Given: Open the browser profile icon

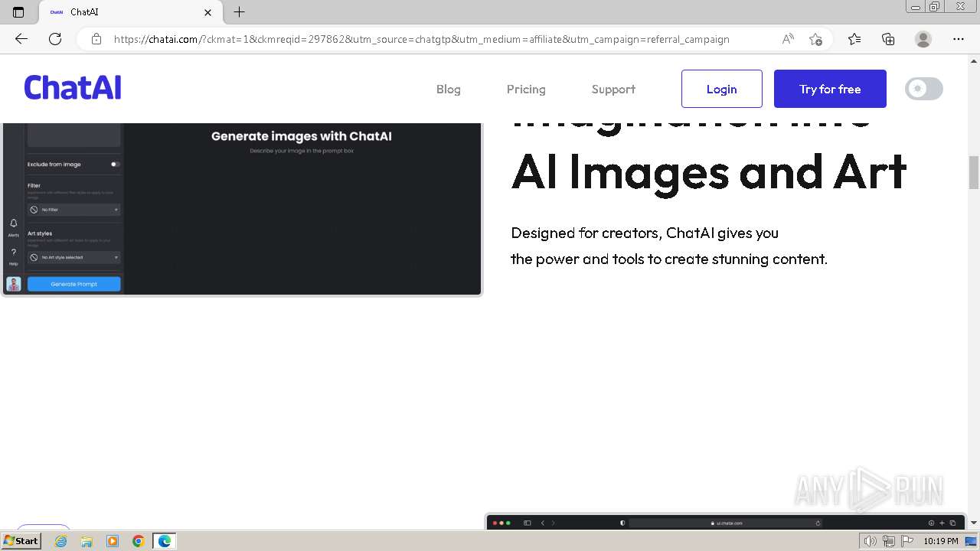Looking at the screenshot, I should pos(923,39).
